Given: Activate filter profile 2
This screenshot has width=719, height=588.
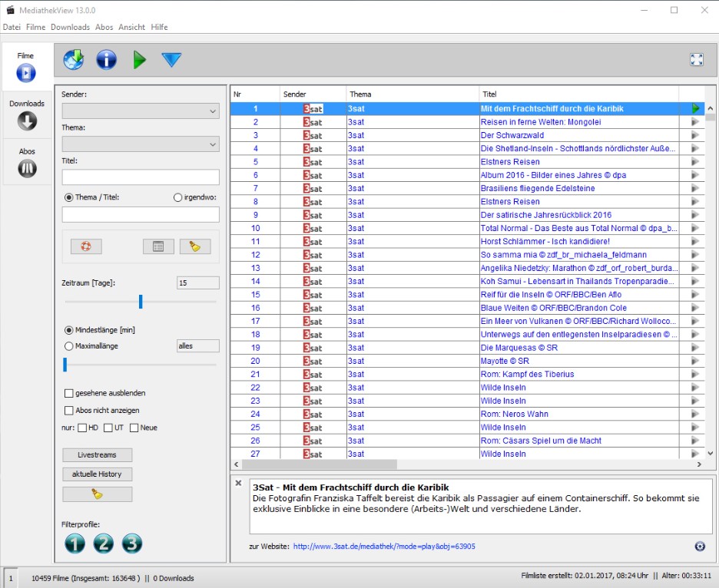Looking at the screenshot, I should pos(104,543).
